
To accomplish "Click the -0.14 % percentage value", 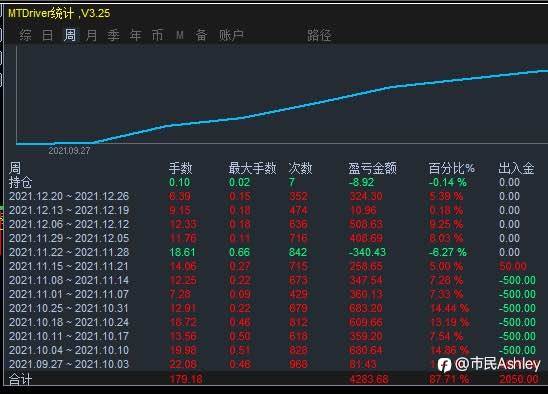I will (448, 182).
